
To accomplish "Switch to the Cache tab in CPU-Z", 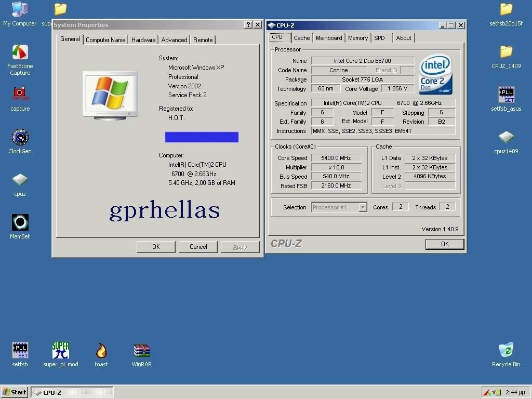I will [x=302, y=38].
